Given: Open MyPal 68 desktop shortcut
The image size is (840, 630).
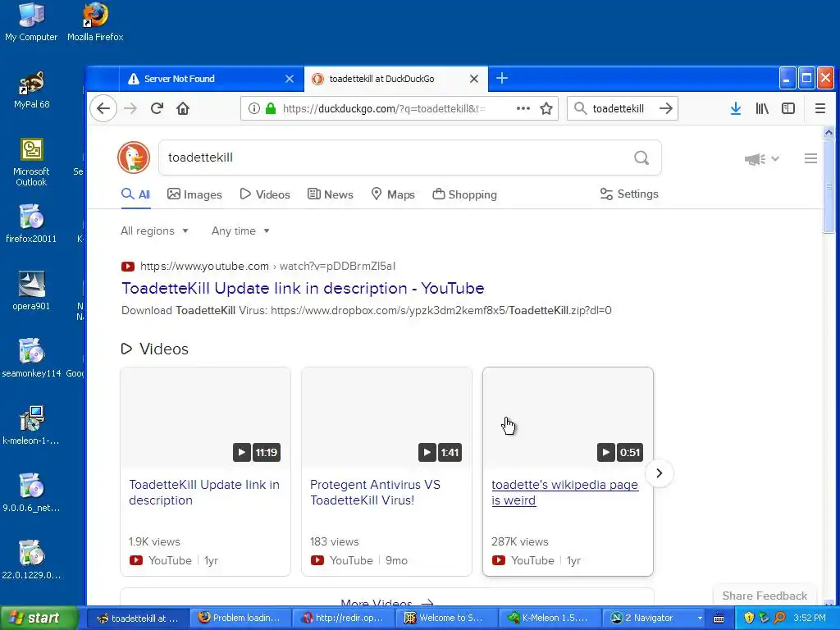Looking at the screenshot, I should tap(32, 90).
